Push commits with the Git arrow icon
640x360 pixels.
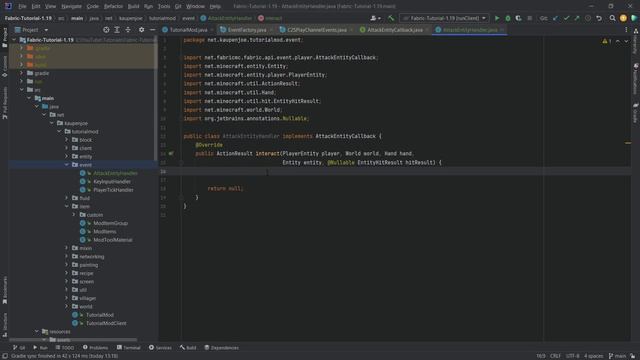(577, 18)
